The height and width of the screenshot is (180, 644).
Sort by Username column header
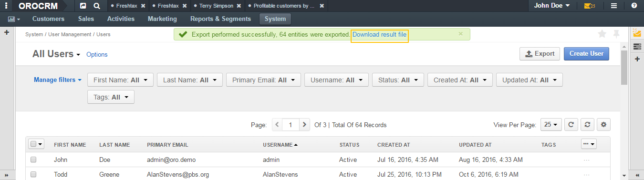(280, 145)
